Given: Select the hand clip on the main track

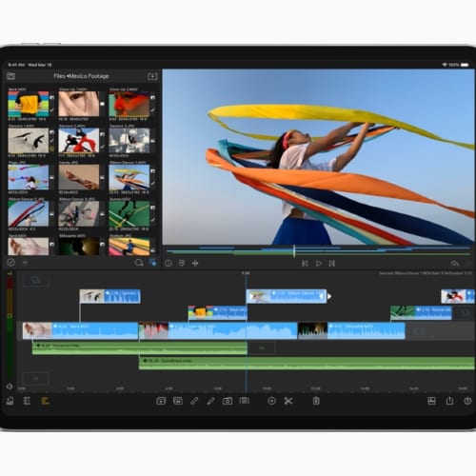Looking at the screenshot, I should tap(80, 330).
